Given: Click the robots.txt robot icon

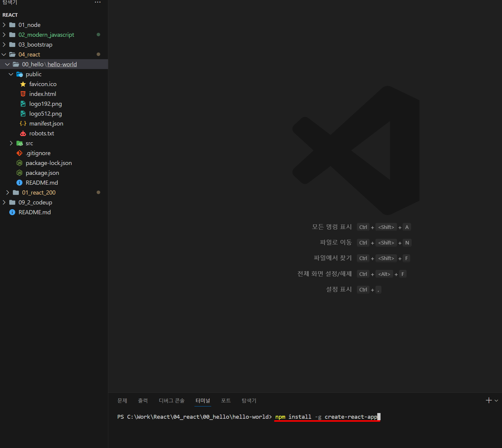Looking at the screenshot, I should coord(23,133).
